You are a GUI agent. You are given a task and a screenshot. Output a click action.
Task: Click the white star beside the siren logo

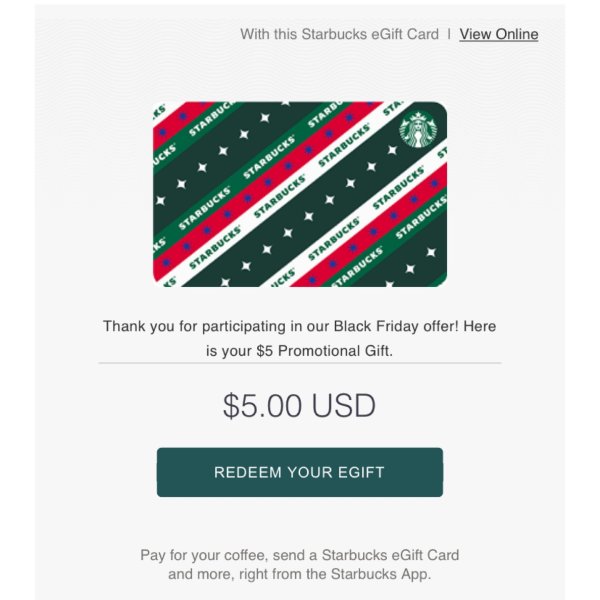click(x=393, y=150)
